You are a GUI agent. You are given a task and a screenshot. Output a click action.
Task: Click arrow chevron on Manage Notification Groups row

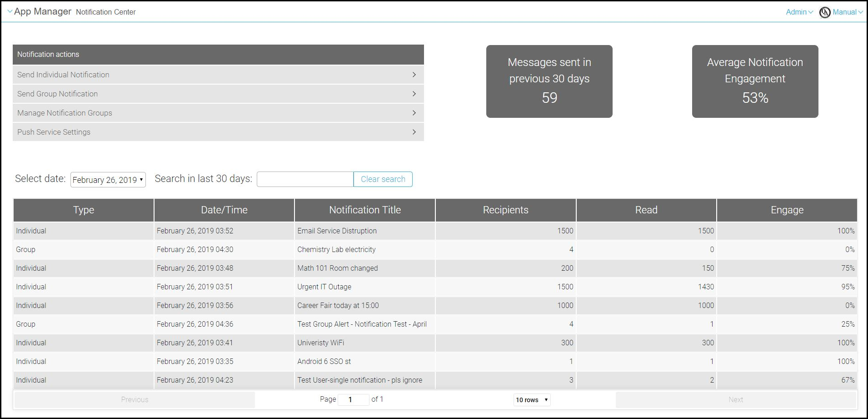414,113
